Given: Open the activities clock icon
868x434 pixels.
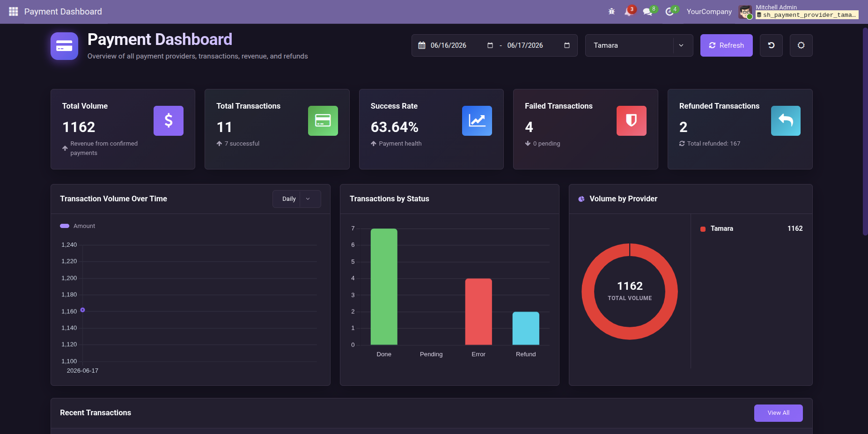Looking at the screenshot, I should click(669, 12).
